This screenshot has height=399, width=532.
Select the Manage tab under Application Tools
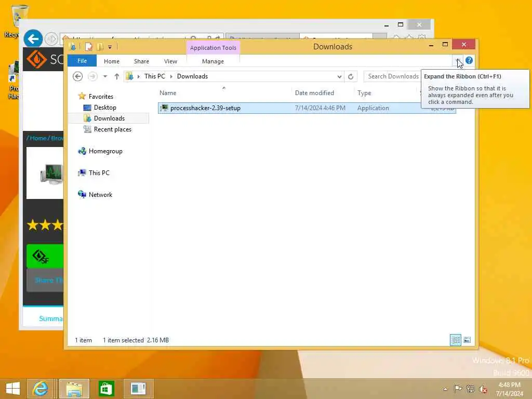coord(213,61)
